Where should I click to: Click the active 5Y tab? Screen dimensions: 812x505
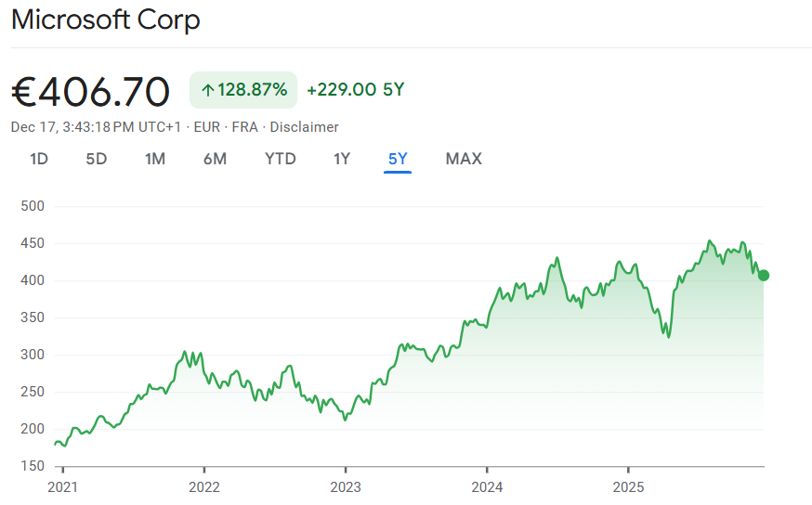point(398,159)
